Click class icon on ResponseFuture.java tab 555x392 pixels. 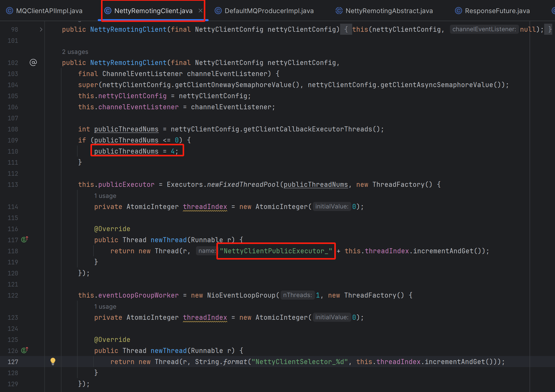[x=458, y=11]
